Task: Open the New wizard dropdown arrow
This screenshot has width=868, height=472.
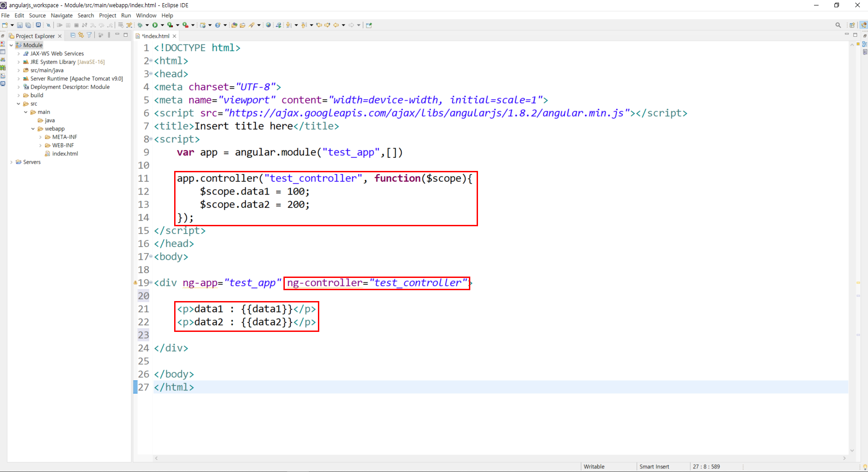Action: click(x=12, y=25)
